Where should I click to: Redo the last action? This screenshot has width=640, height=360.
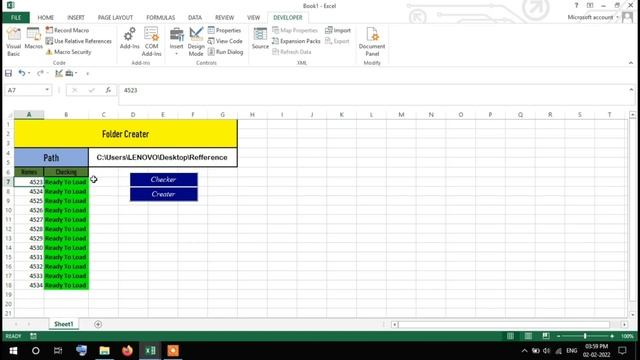coord(40,73)
